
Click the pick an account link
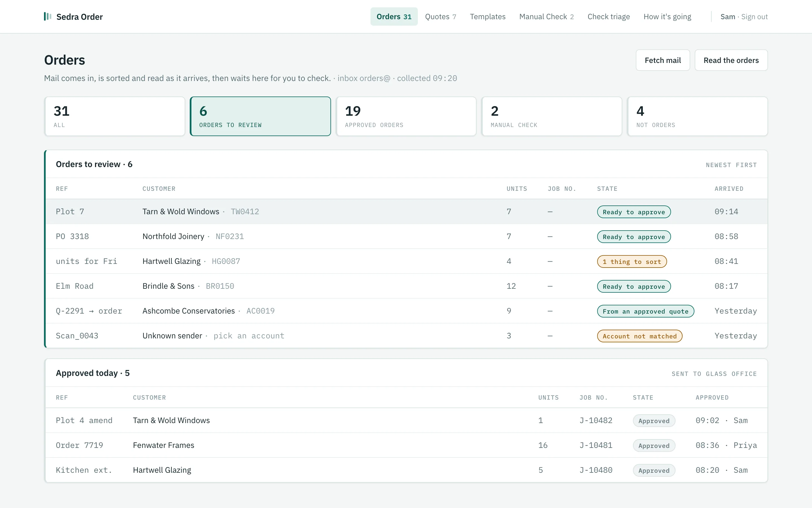pyautogui.click(x=249, y=336)
